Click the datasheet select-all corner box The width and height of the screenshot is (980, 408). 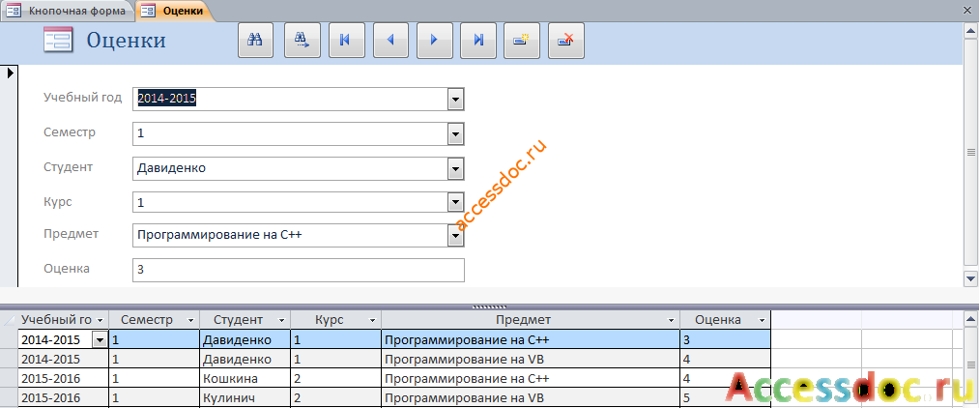coord(9,320)
